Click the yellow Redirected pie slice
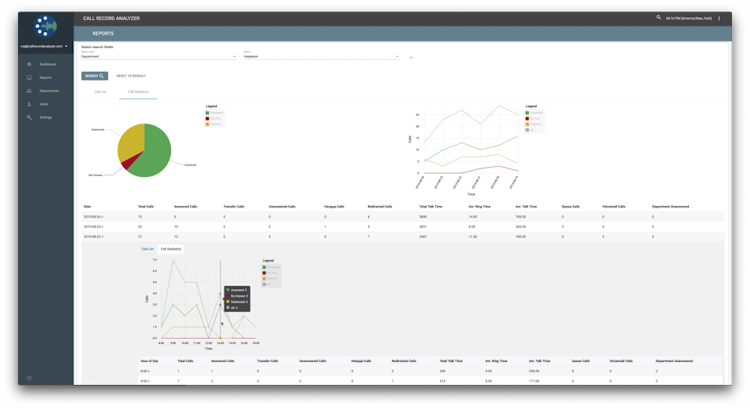This screenshot has height=409, width=750. [x=131, y=141]
